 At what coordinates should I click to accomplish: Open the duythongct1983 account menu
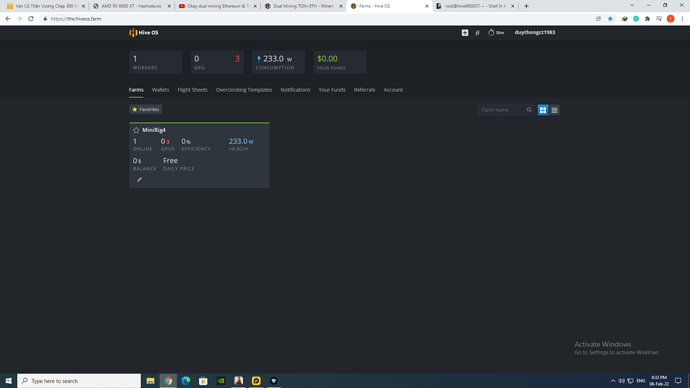[x=535, y=33]
